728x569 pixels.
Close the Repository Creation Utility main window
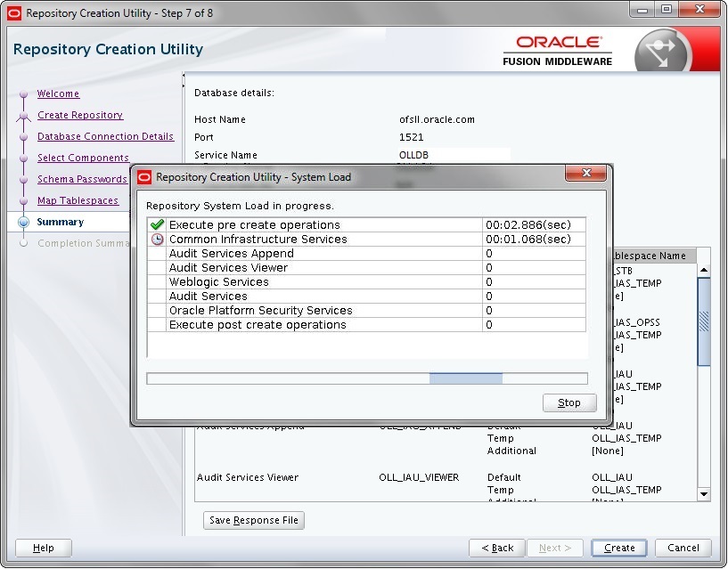[700, 10]
